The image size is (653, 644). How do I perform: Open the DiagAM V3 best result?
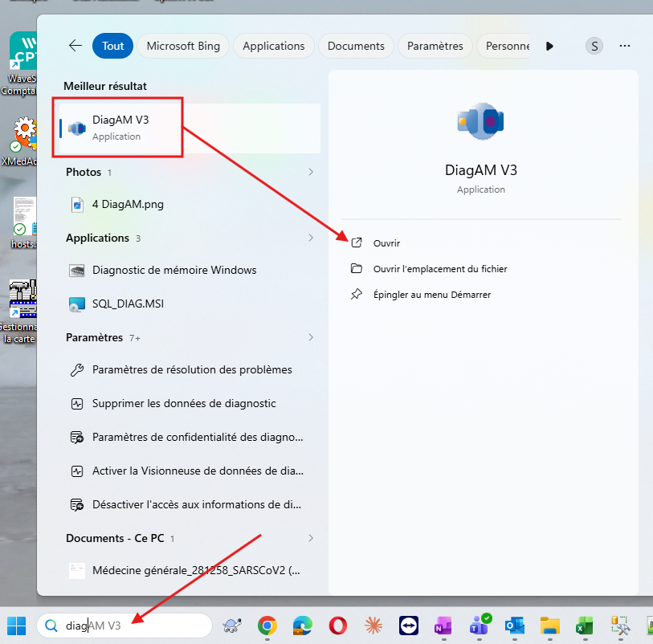[x=190, y=128]
